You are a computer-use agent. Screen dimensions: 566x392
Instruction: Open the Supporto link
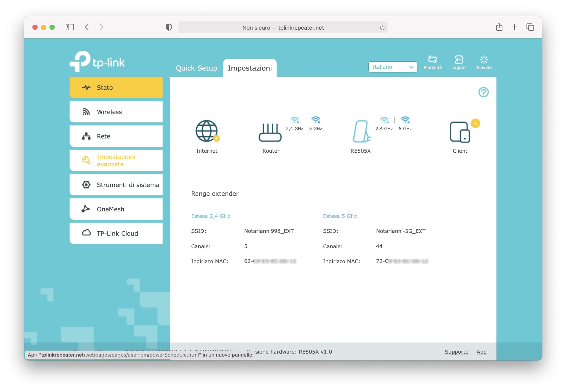click(x=456, y=352)
